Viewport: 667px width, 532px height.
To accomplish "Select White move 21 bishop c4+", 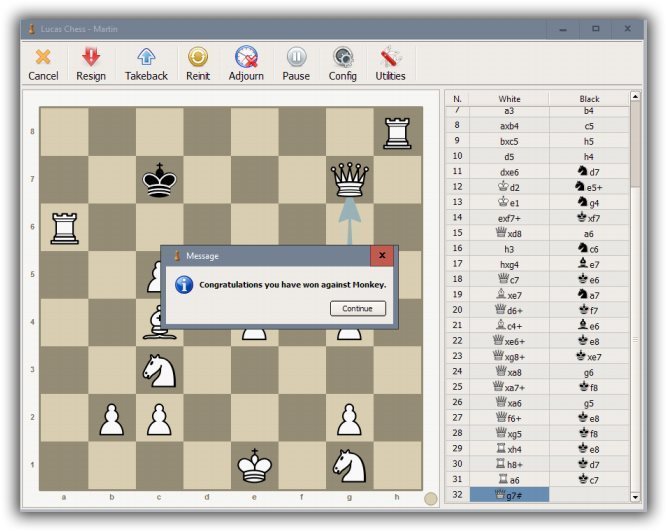I will pos(509,326).
